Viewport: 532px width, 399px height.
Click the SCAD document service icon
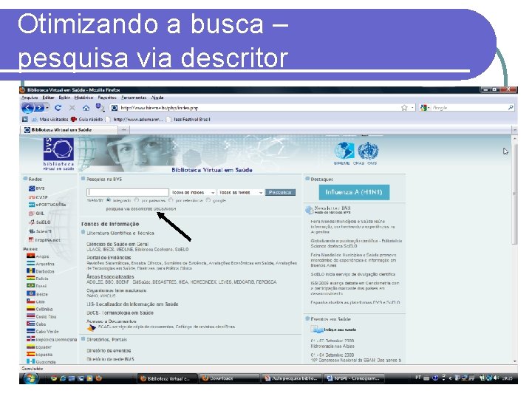click(92, 328)
